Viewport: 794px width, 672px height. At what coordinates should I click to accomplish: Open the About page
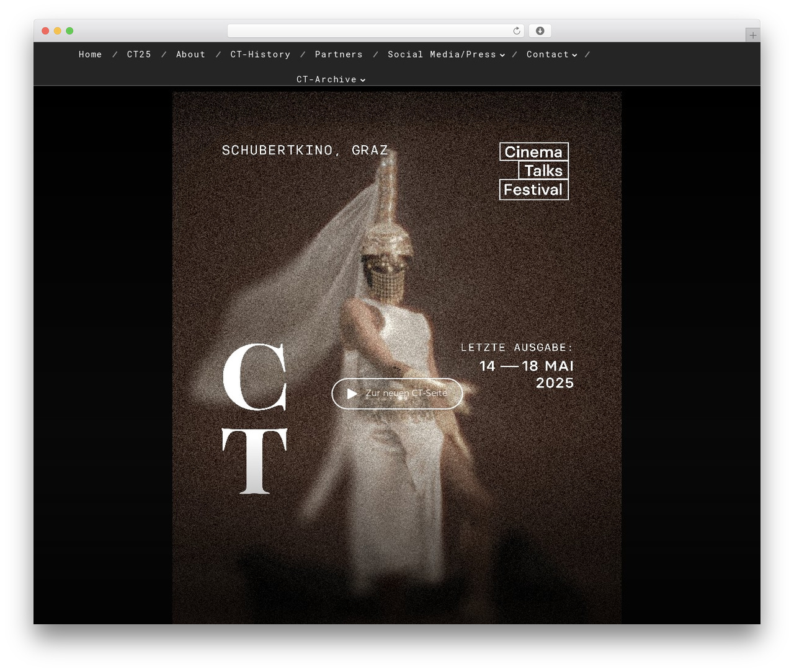[190, 55]
